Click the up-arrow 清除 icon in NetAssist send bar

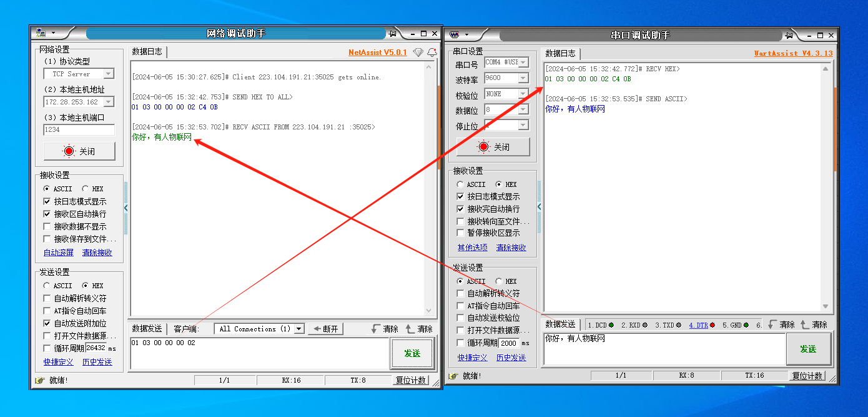(x=410, y=329)
